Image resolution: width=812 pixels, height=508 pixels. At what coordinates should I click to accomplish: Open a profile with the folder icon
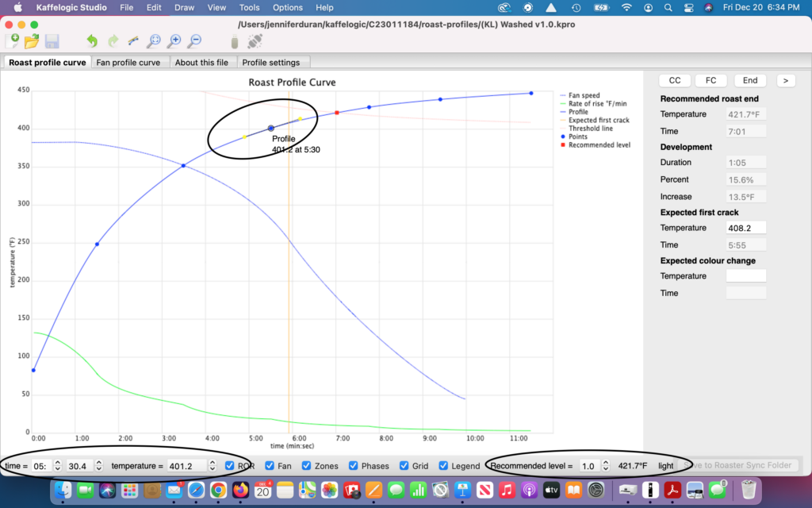pos(32,41)
